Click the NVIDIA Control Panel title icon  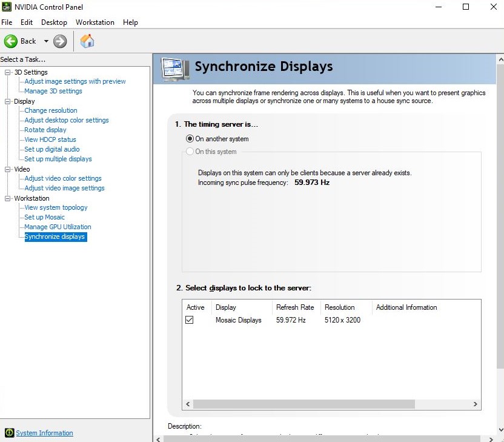(7, 7)
